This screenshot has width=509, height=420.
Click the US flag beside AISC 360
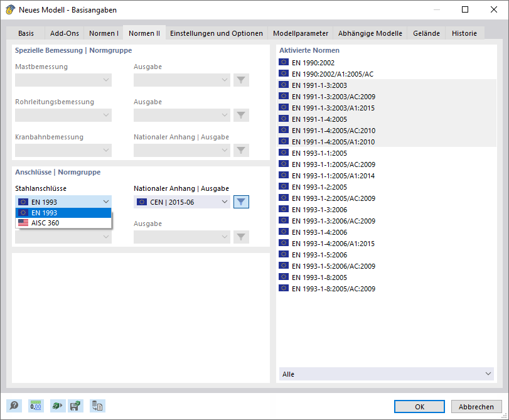[23, 223]
